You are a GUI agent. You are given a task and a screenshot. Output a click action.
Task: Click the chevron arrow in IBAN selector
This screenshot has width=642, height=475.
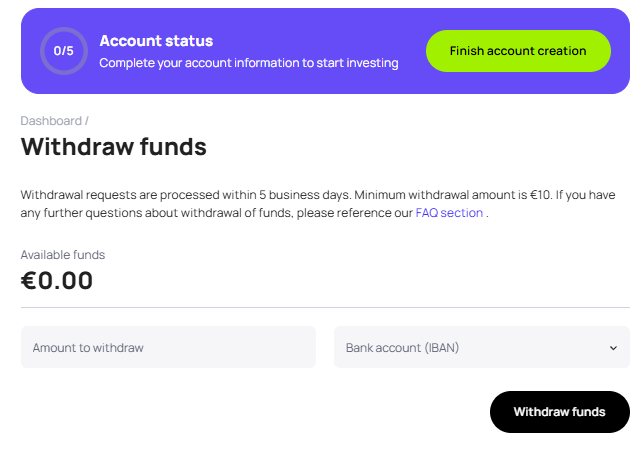[x=613, y=348]
